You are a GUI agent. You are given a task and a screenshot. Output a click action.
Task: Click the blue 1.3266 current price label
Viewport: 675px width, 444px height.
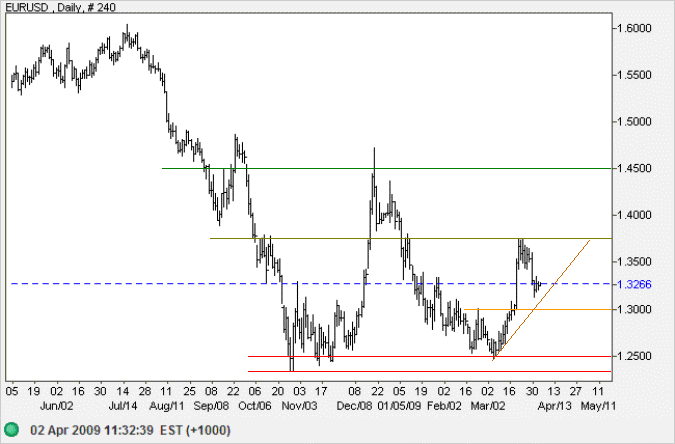coord(634,284)
